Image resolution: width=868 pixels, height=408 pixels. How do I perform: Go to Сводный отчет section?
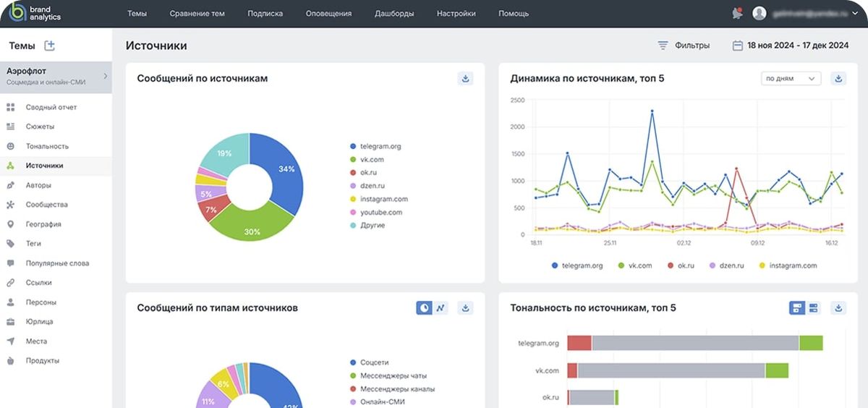51,107
